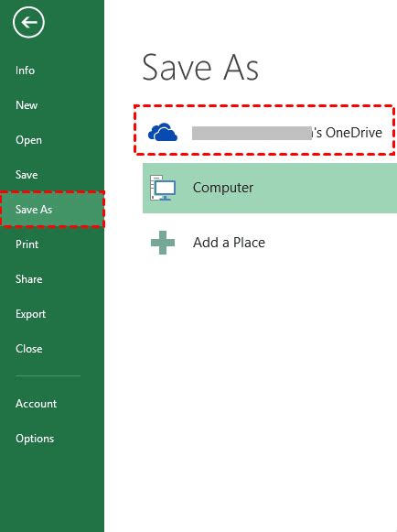This screenshot has width=397, height=532.
Task: Open the Info page
Action: click(x=25, y=71)
